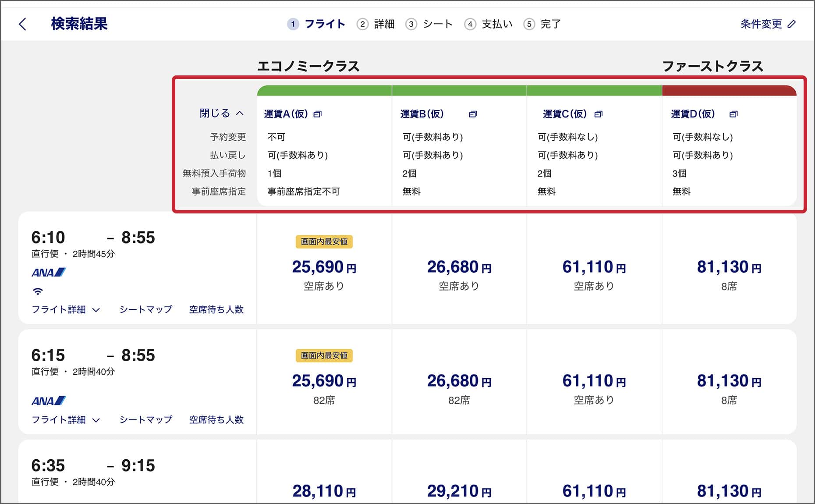
Task: Open the 運賃B(仮) details popup icon
Action: (x=473, y=114)
